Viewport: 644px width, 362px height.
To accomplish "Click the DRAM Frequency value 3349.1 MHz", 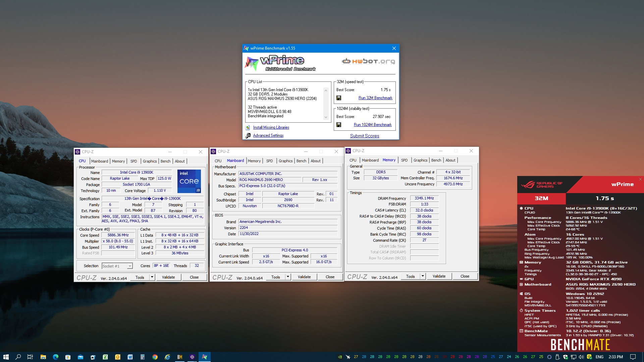I will tap(424, 198).
